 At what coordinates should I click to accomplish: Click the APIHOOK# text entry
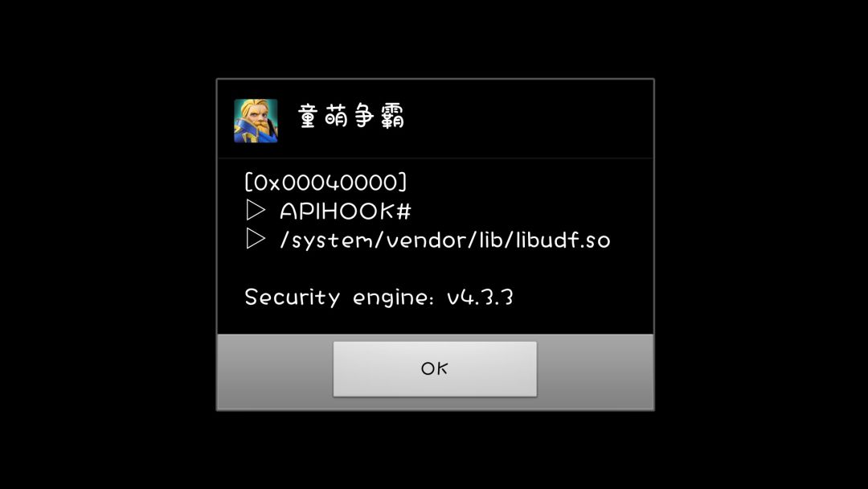346,211
